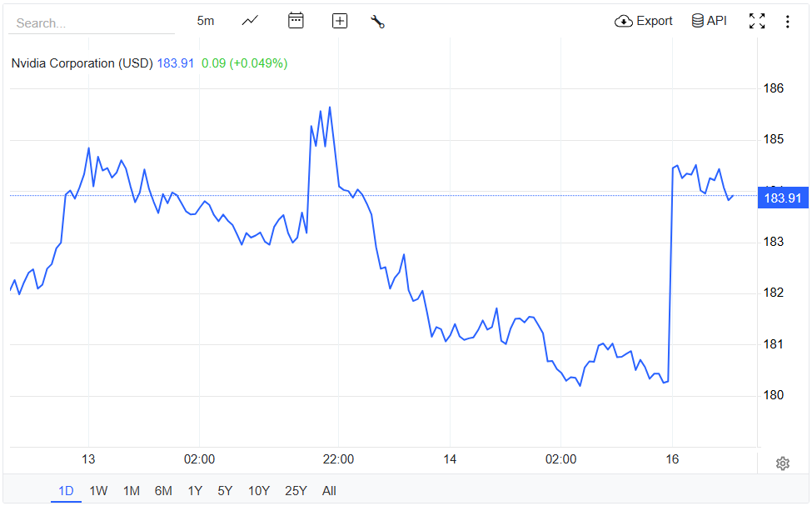Show the All time range

tap(329, 491)
